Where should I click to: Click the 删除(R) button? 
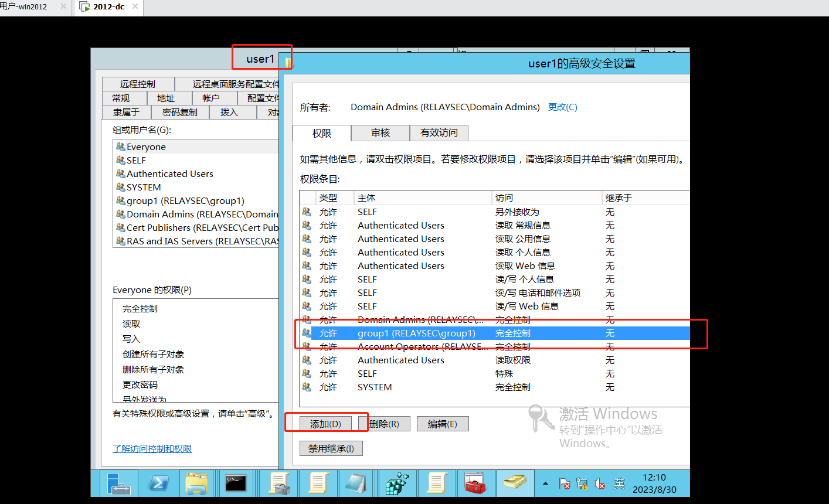click(x=384, y=424)
